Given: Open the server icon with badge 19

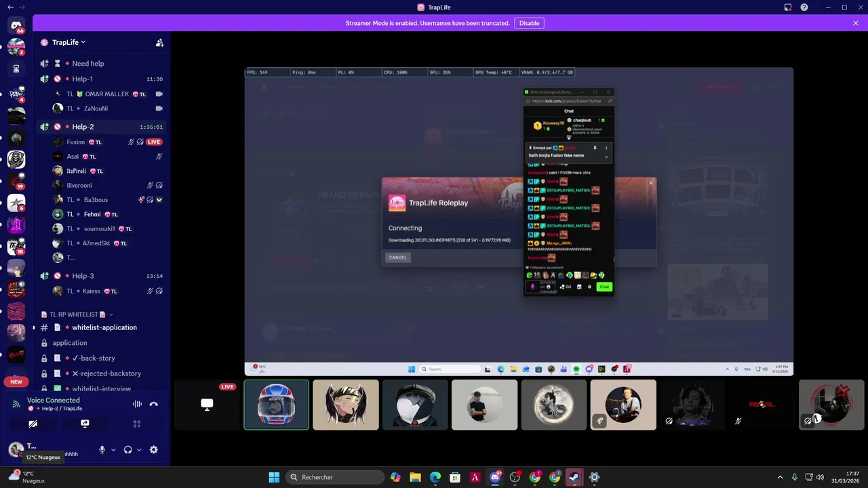Looking at the screenshot, I should pyautogui.click(x=17, y=182).
